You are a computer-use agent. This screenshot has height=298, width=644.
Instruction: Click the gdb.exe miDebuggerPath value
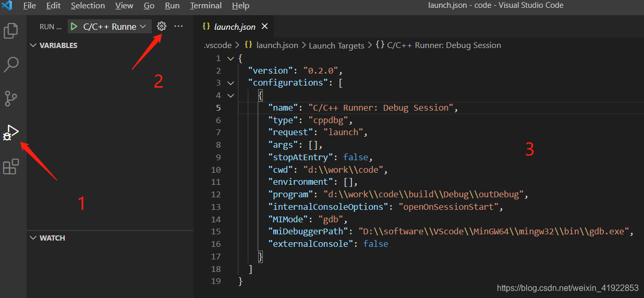coord(495,232)
